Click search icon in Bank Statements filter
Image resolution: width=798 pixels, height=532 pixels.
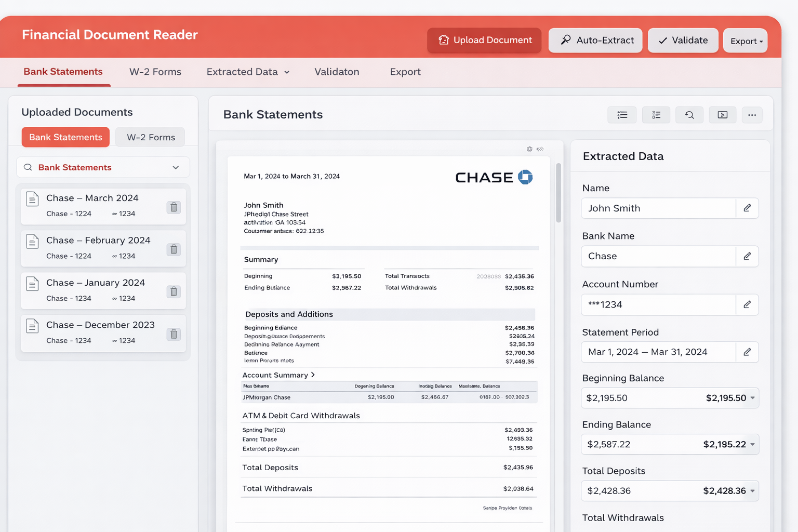tap(28, 167)
